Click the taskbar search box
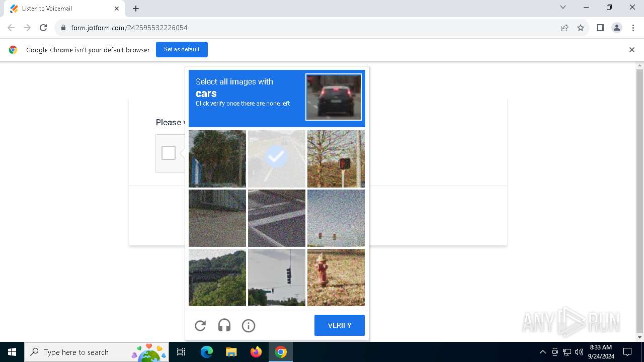 [97, 352]
